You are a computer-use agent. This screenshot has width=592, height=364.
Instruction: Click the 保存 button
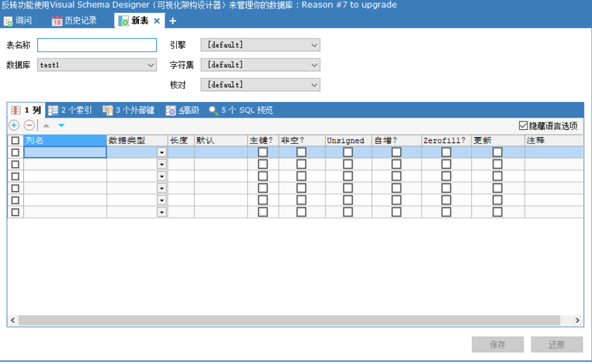[497, 345]
